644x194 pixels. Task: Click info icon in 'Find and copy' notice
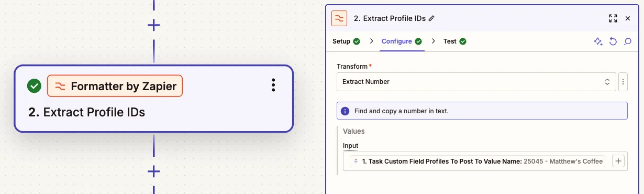[x=345, y=111]
